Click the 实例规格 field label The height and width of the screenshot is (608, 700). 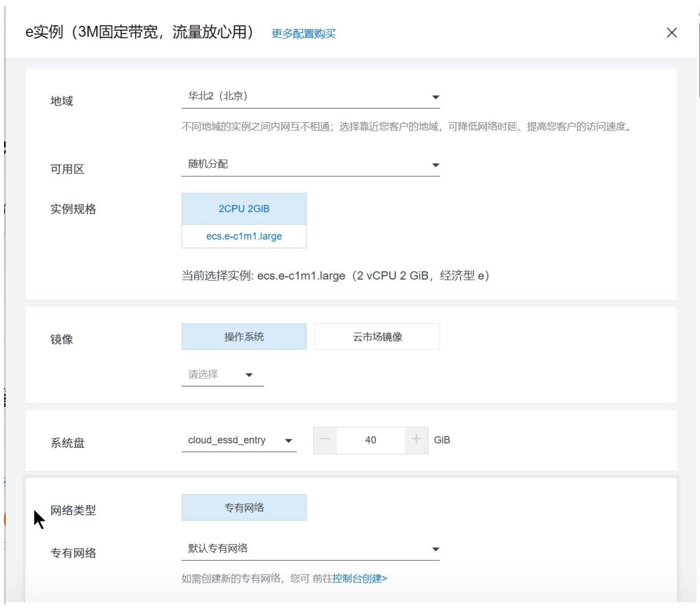[x=73, y=209]
